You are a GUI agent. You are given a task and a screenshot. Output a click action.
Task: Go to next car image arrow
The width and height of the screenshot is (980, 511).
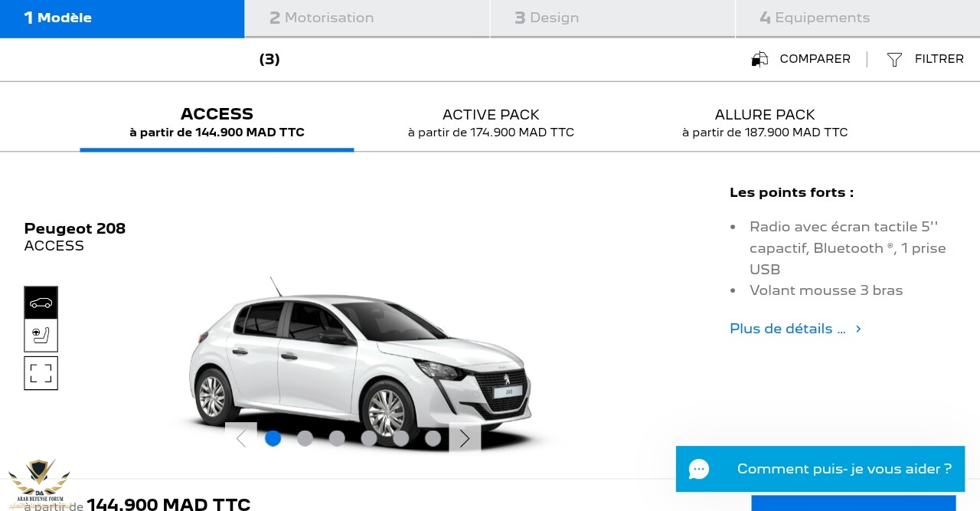465,438
